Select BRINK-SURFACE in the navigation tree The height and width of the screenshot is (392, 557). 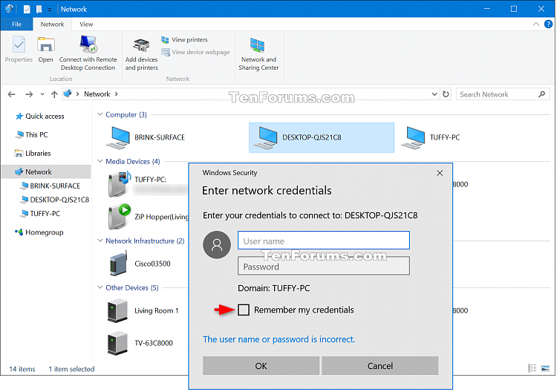pyautogui.click(x=51, y=186)
